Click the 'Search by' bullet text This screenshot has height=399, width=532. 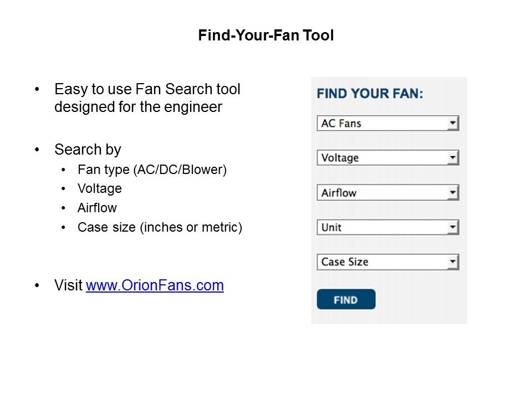pyautogui.click(x=88, y=150)
